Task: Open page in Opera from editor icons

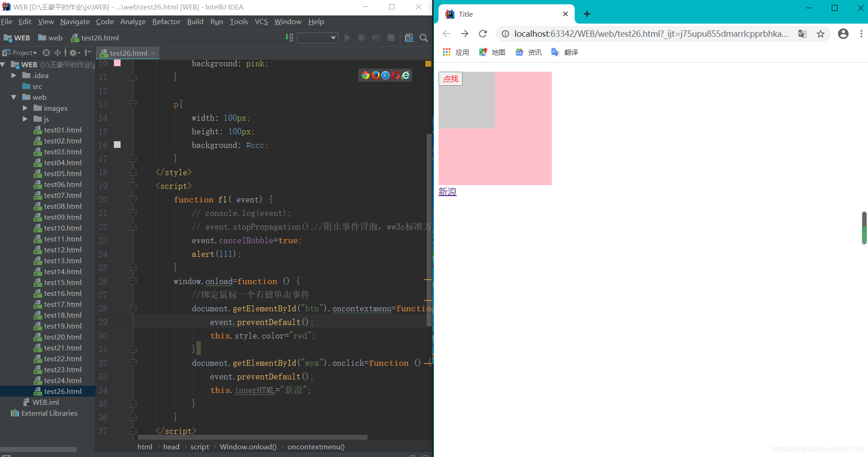Action: (395, 75)
